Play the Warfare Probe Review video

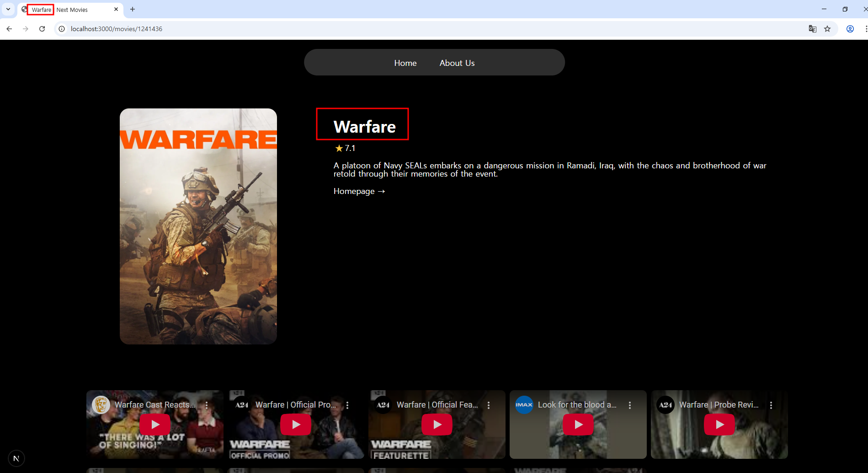coord(719,425)
